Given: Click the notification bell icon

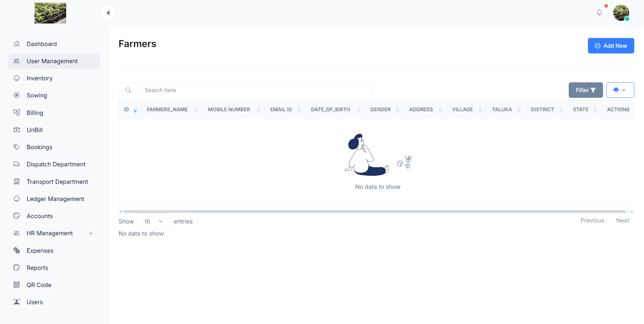Looking at the screenshot, I should click(599, 13).
